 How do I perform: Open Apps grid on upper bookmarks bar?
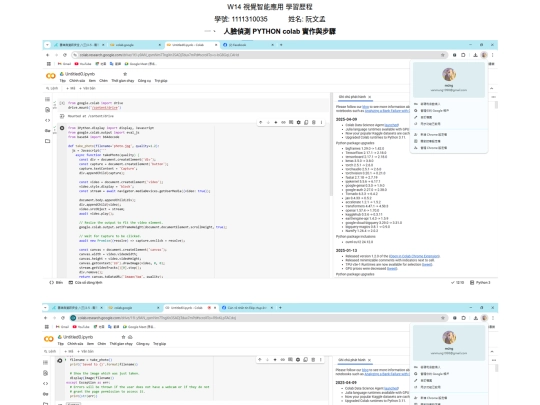pos(49,64)
